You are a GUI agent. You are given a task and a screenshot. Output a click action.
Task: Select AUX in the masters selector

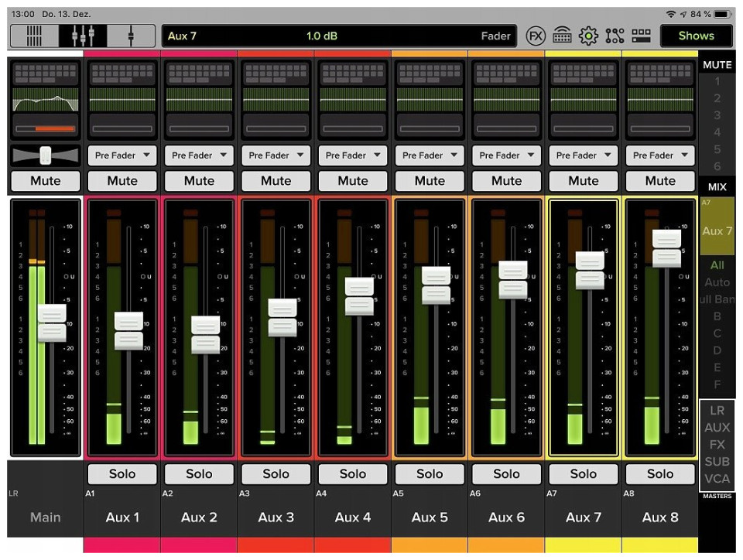pyautogui.click(x=717, y=428)
